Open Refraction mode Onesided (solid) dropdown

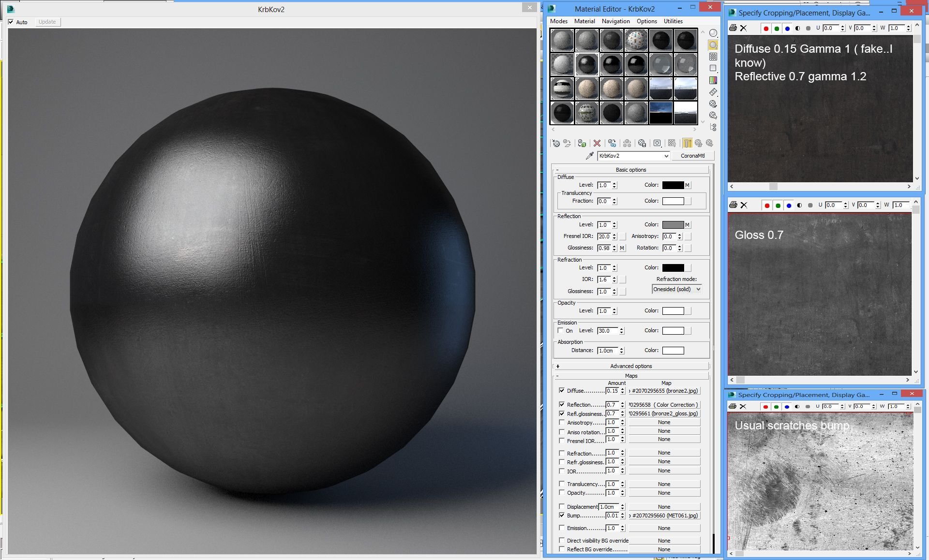click(x=676, y=289)
